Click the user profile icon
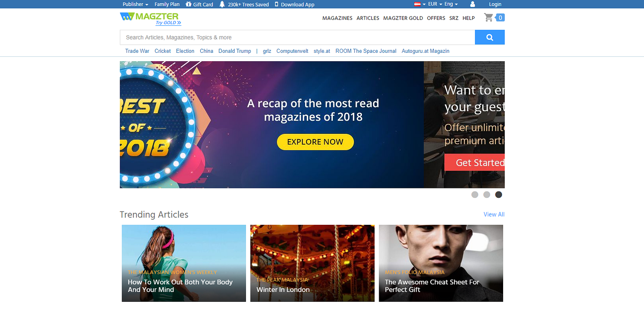 473,4
